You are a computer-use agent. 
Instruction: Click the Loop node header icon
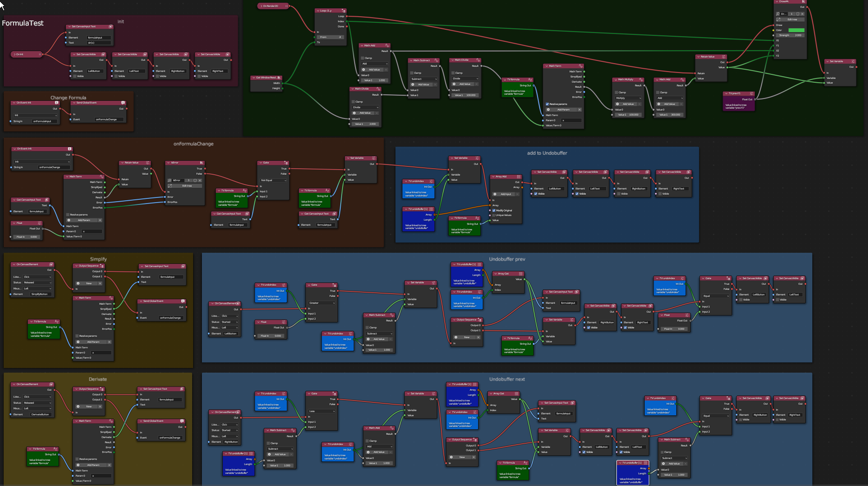343,11
